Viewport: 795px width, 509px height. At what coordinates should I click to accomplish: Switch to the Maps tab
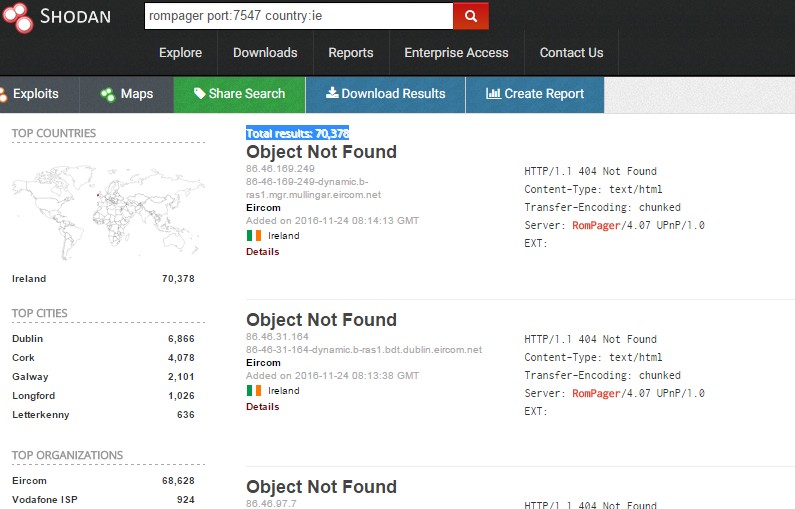(x=127, y=94)
